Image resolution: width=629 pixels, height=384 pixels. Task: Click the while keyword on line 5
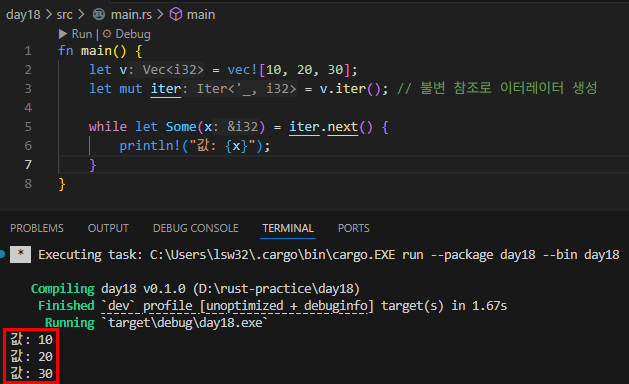(x=108, y=127)
